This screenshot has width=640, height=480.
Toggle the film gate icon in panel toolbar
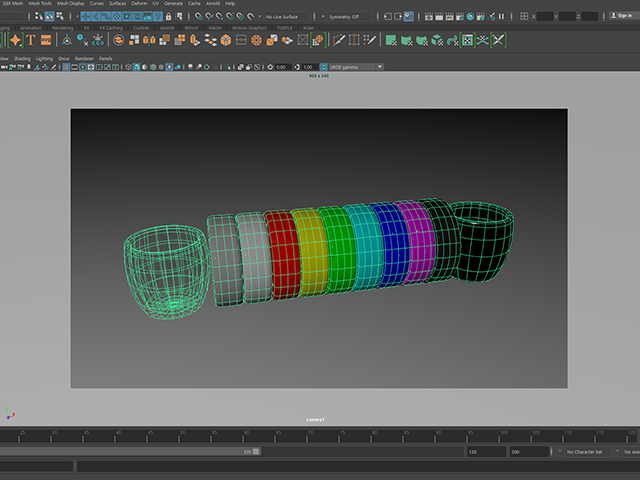(x=74, y=67)
